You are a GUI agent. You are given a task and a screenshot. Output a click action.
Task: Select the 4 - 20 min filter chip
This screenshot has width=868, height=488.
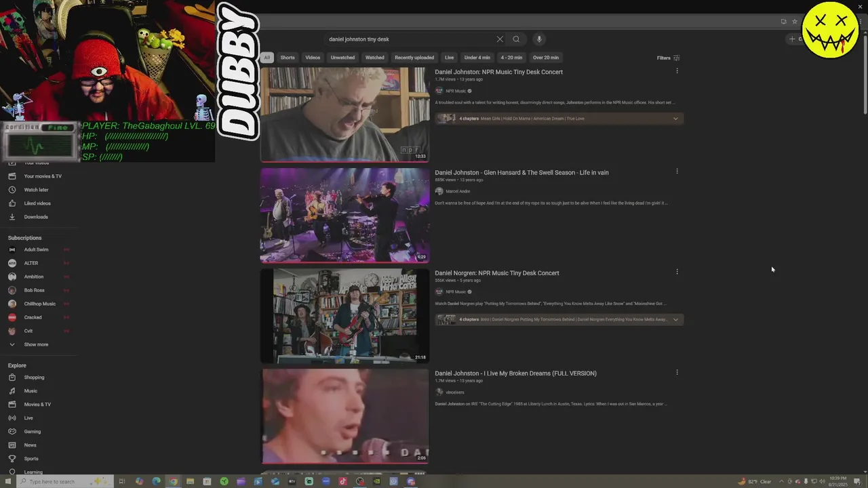[511, 58]
